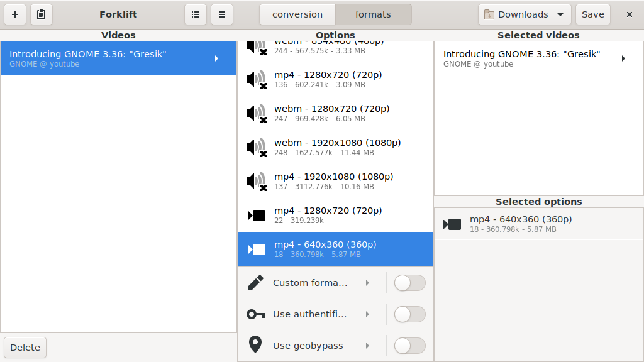This screenshot has width=644, height=362.
Task: Select partially visible webm 480p format row
Action: [x=335, y=52]
